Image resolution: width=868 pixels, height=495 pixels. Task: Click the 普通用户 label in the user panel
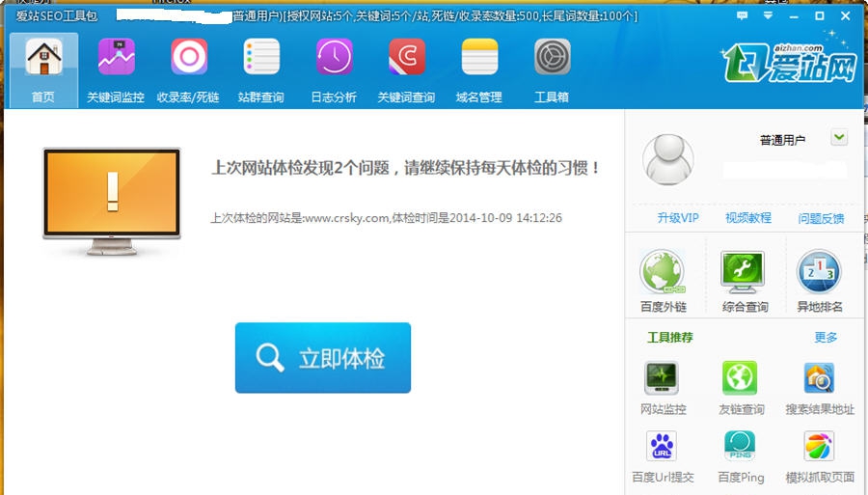click(x=782, y=140)
